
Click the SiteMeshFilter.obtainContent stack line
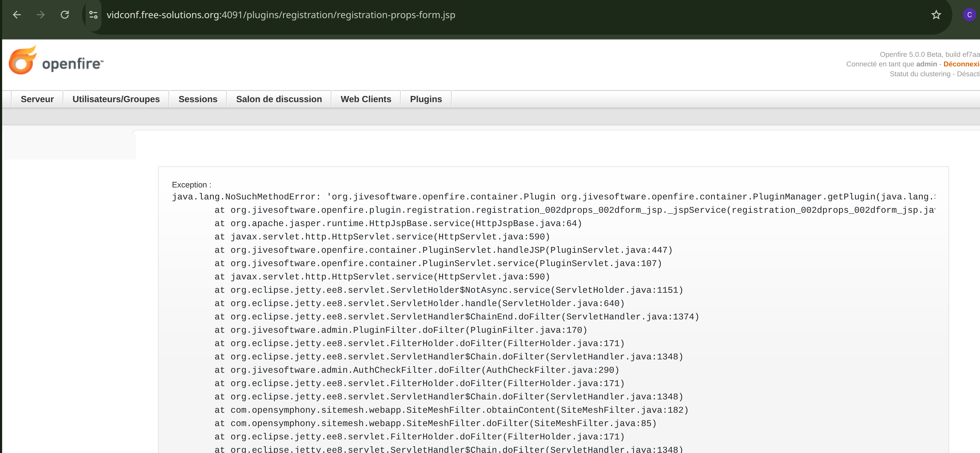point(451,410)
